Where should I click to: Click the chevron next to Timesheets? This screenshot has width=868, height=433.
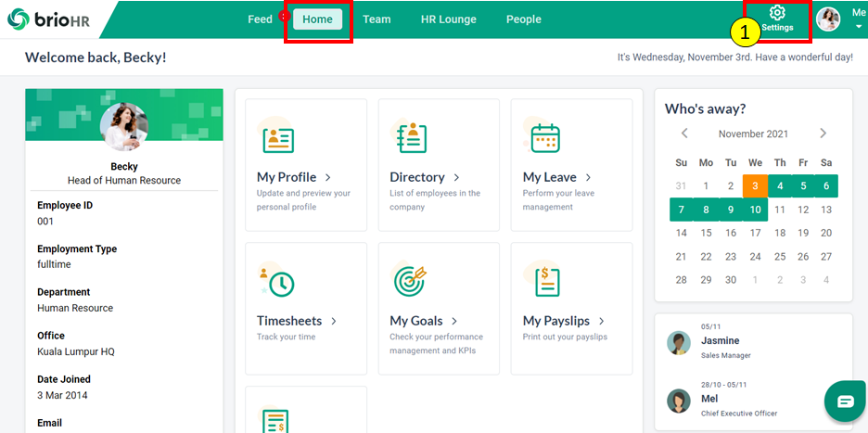point(334,321)
